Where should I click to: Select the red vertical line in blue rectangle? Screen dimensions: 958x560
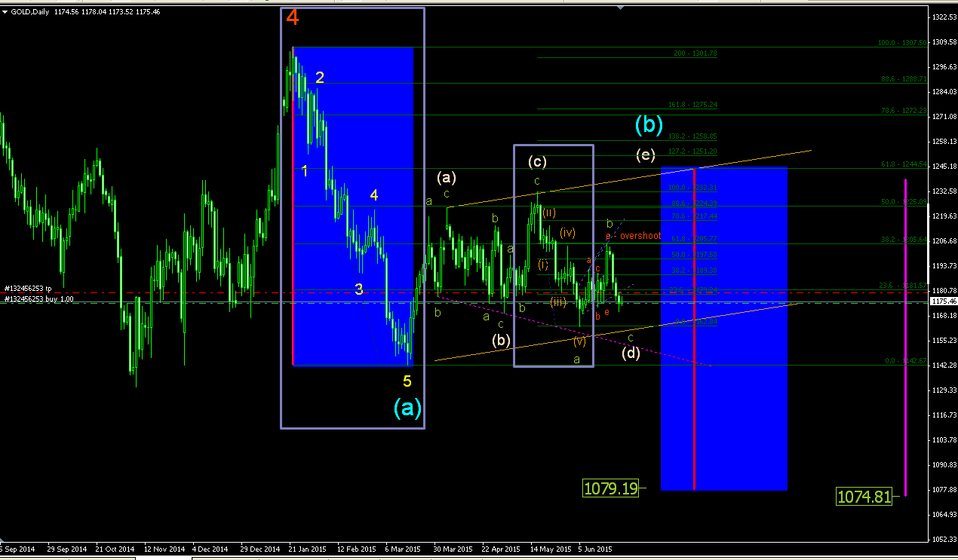click(x=694, y=329)
